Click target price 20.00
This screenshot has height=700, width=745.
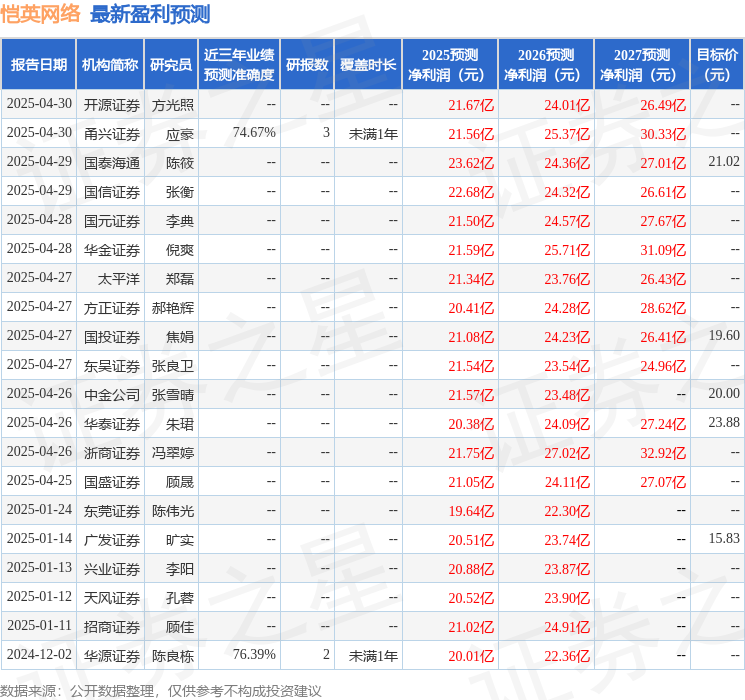coord(724,393)
